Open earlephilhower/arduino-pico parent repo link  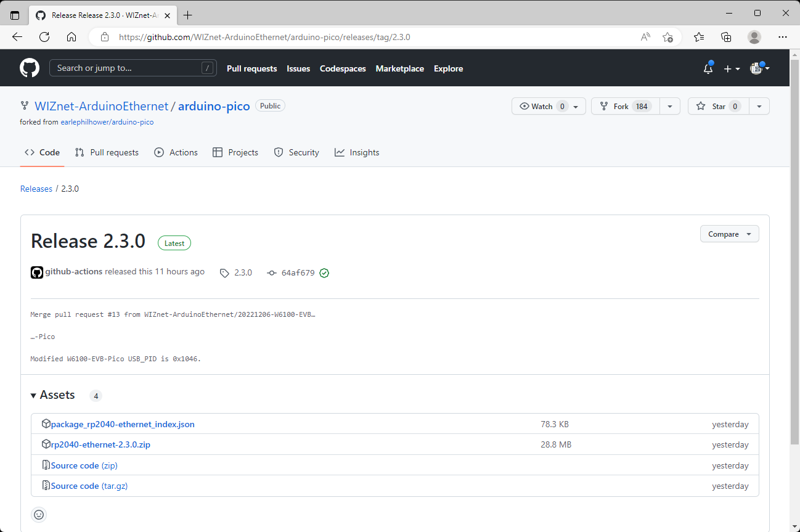point(107,122)
